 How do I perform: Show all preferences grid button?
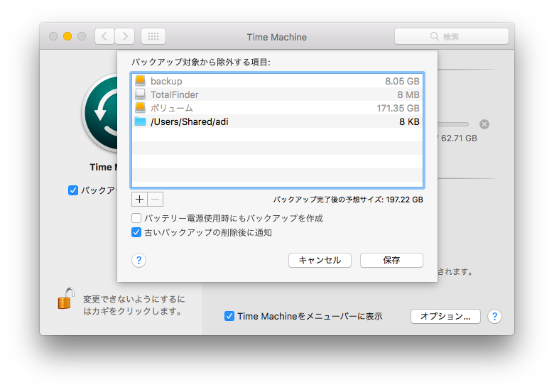click(153, 36)
